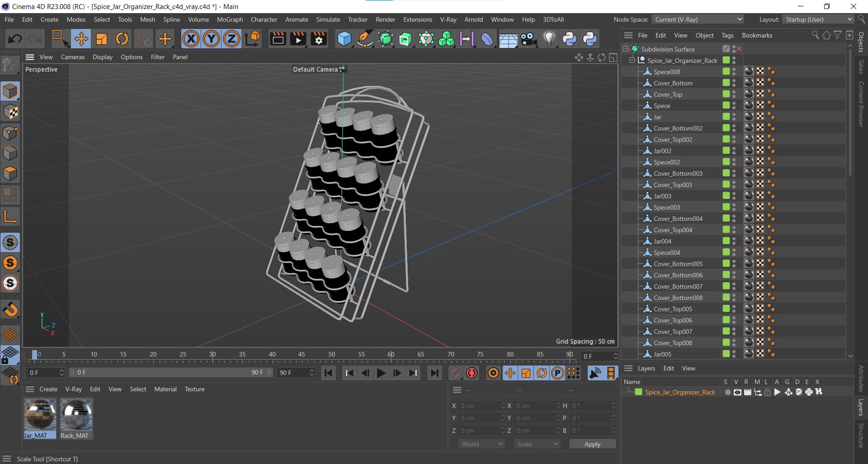This screenshot has width=868, height=464.
Task: Enable Model mode in left palette
Action: 10,91
